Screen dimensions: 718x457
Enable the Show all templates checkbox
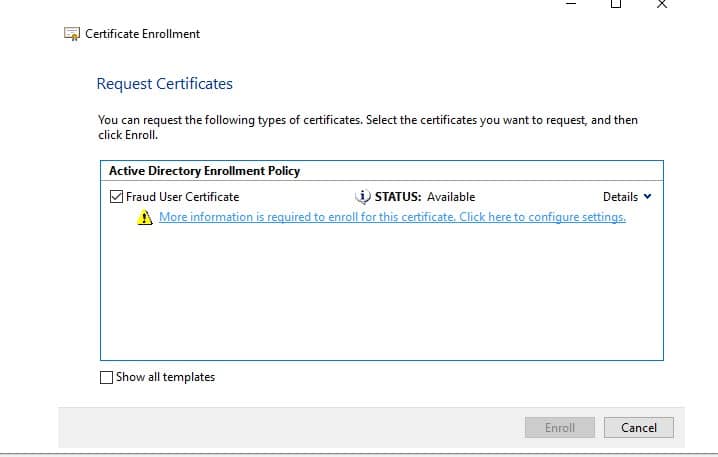[107, 377]
